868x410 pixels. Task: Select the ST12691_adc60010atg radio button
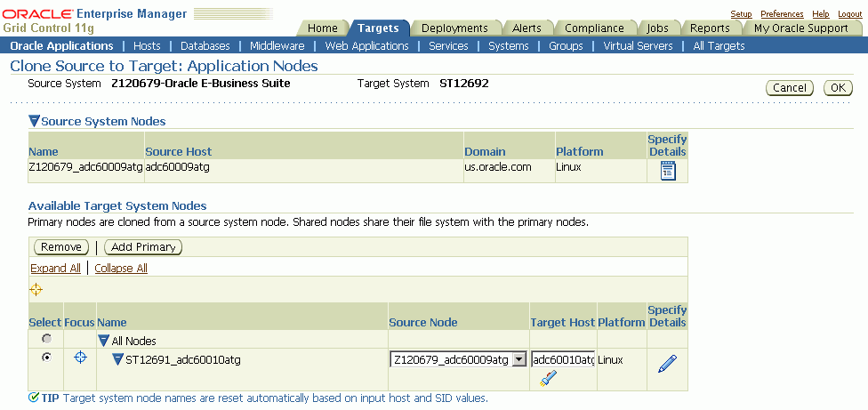(x=47, y=358)
